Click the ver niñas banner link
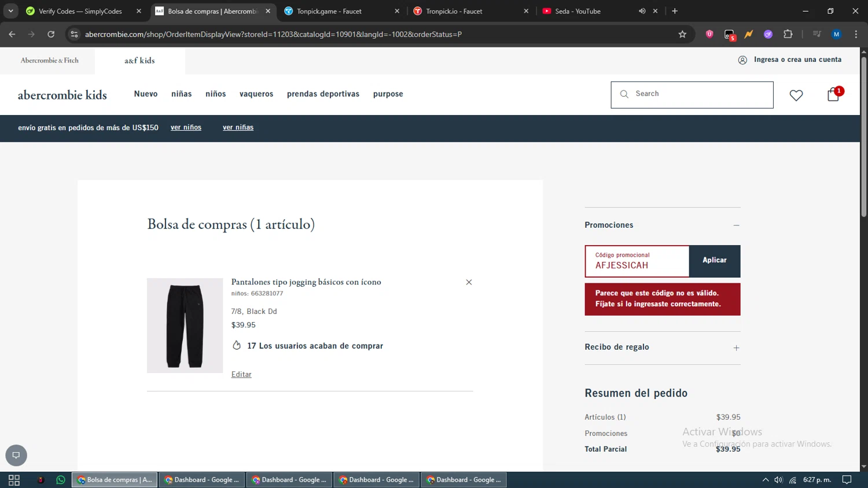 [238, 127]
